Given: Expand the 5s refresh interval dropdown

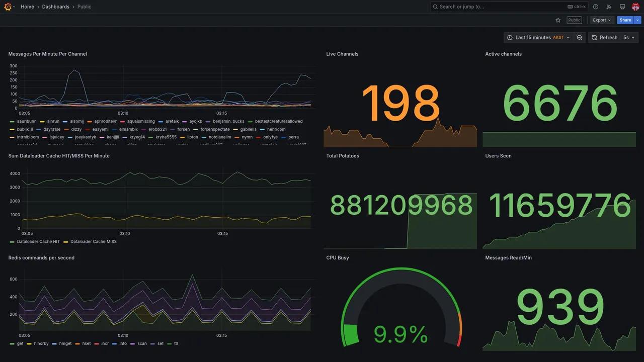Looking at the screenshot, I should click(x=629, y=38).
